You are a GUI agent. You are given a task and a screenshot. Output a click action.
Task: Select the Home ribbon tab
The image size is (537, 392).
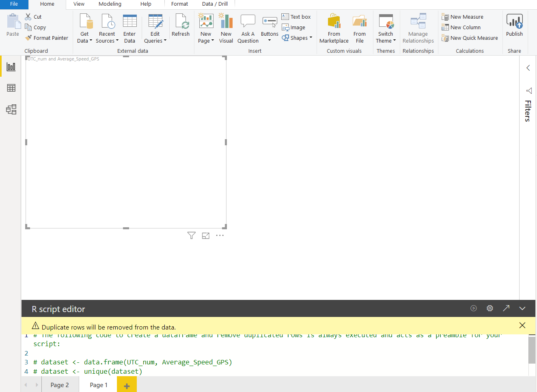tap(47, 4)
